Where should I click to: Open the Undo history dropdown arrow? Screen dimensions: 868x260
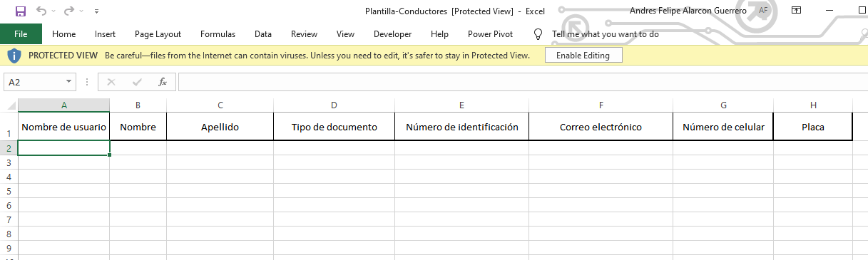(x=53, y=11)
